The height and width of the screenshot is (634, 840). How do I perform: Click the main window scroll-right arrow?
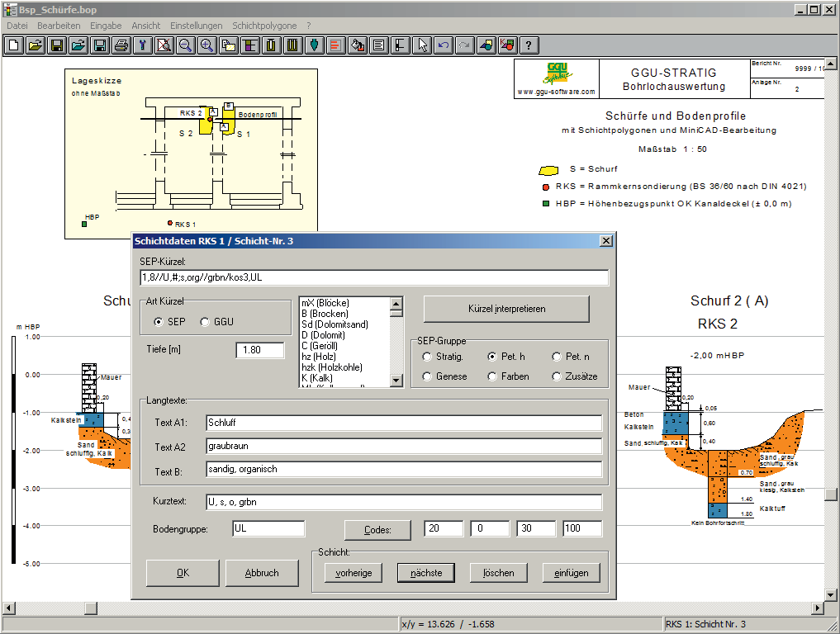[x=818, y=608]
